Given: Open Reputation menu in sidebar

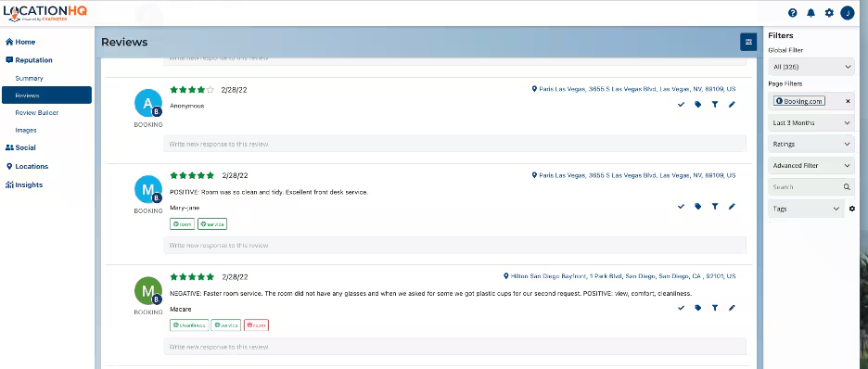Looking at the screenshot, I should pyautogui.click(x=29, y=60).
